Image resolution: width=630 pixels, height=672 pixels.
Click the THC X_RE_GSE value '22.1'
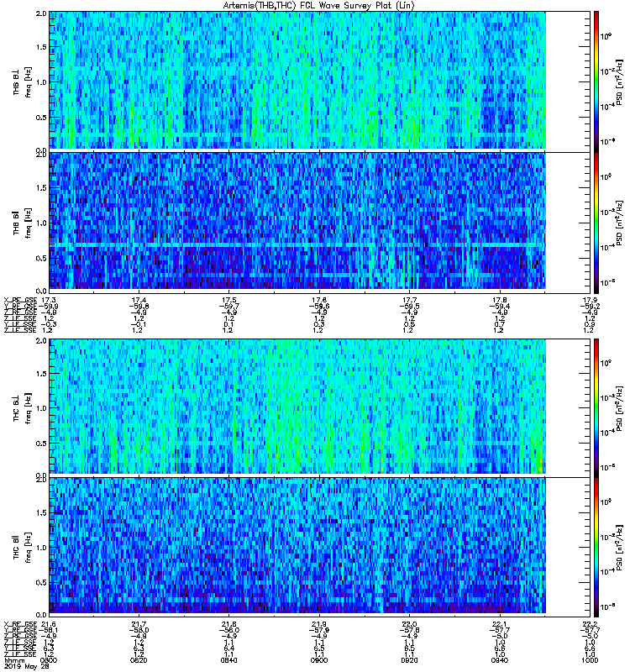tap(500, 624)
